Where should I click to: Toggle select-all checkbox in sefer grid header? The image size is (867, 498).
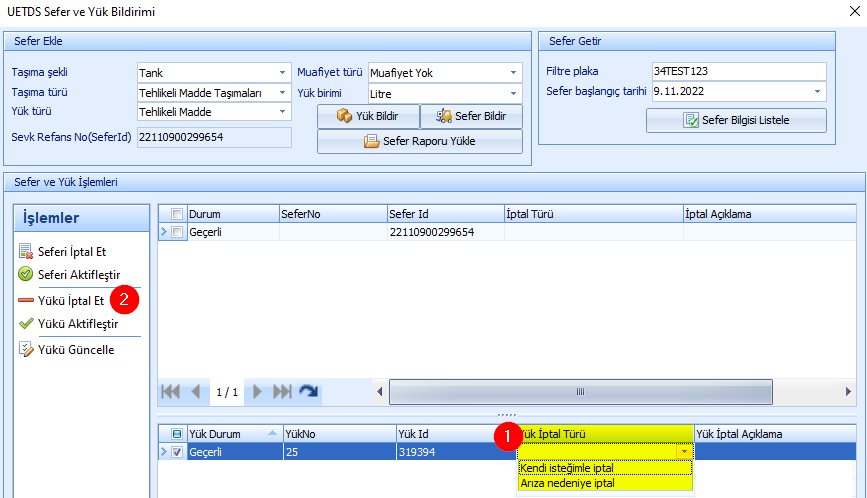177,214
